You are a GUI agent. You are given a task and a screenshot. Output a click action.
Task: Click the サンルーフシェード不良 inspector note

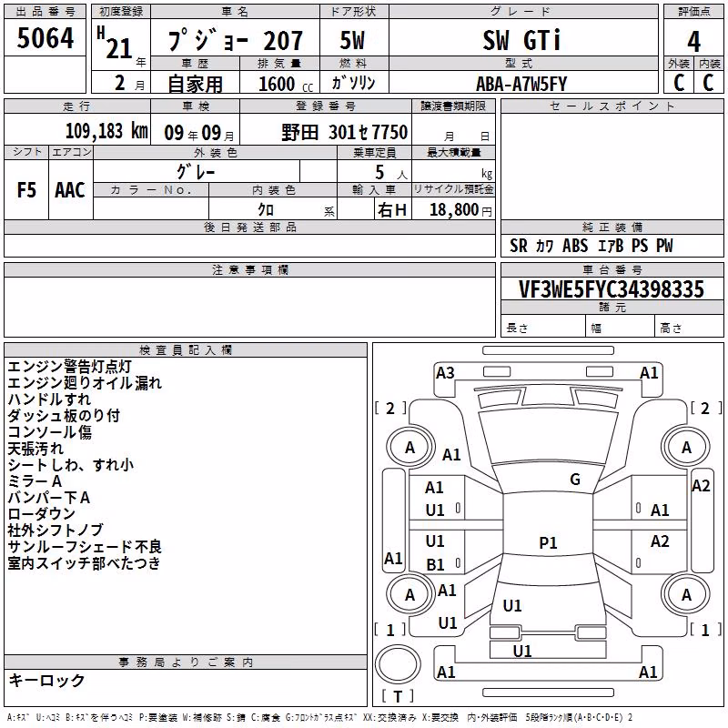point(85,547)
